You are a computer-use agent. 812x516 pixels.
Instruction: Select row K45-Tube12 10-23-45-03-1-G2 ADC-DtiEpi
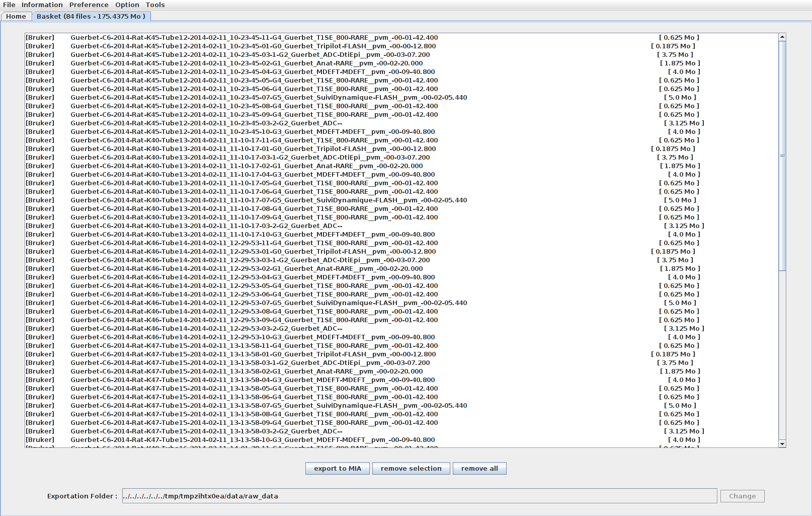(401, 54)
